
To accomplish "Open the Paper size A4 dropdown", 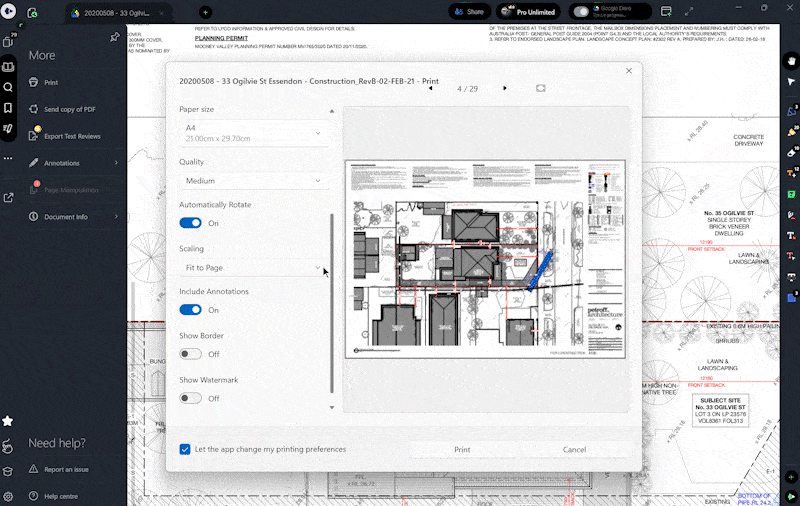I will [254, 133].
